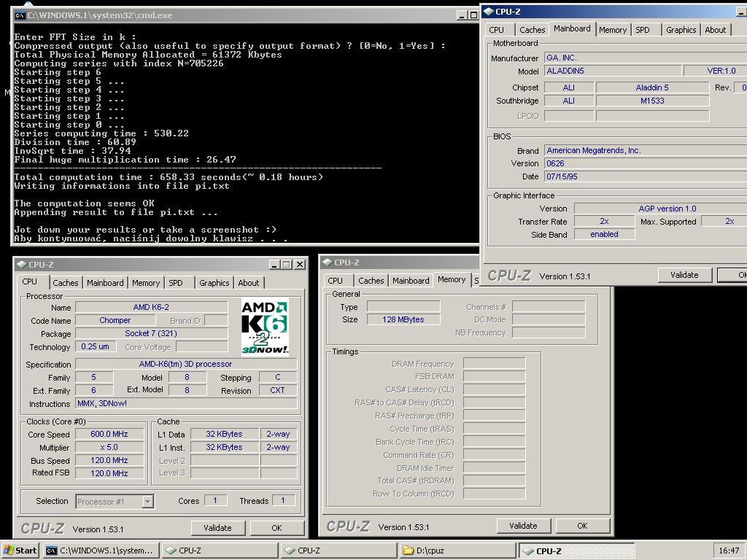
Task: Minimize the CPU-Z CPU window
Action: pyautogui.click(x=274, y=264)
